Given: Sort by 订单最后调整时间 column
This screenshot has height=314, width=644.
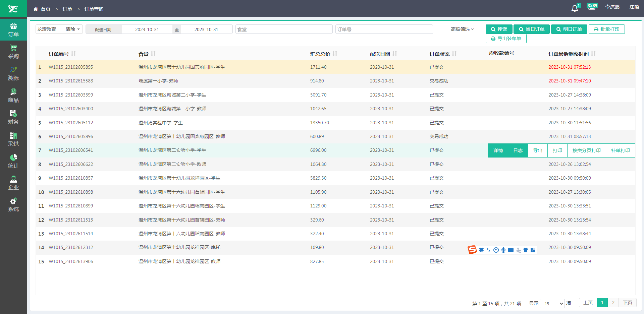Looking at the screenshot, I should [x=593, y=54].
